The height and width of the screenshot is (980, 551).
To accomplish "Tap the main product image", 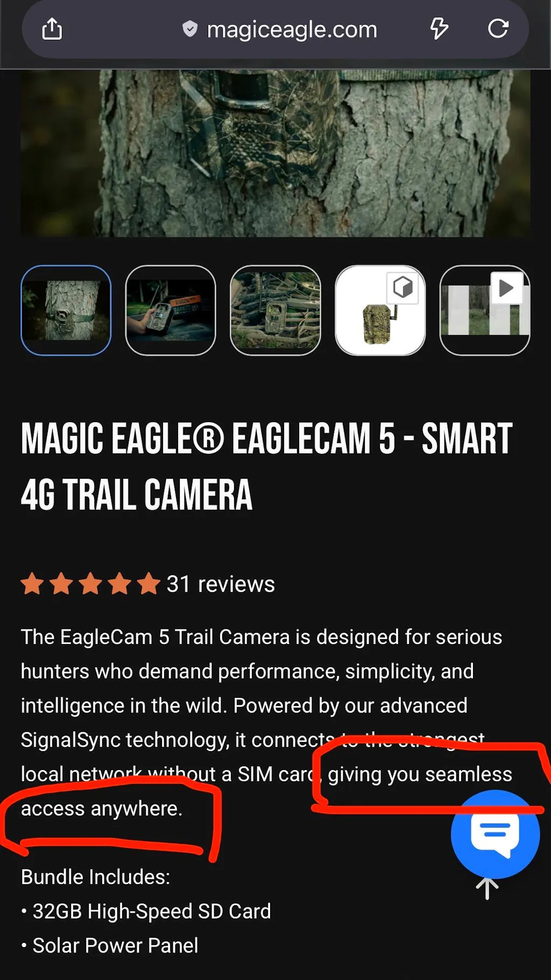I will click(275, 153).
